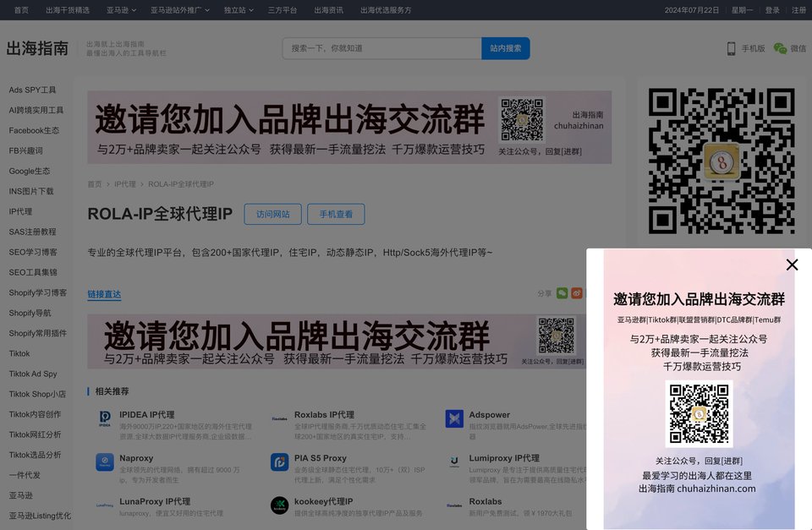Expand the 亚马逊站外推广 dropdown menu
Image resolution: width=812 pixels, height=530 pixels.
point(180,10)
